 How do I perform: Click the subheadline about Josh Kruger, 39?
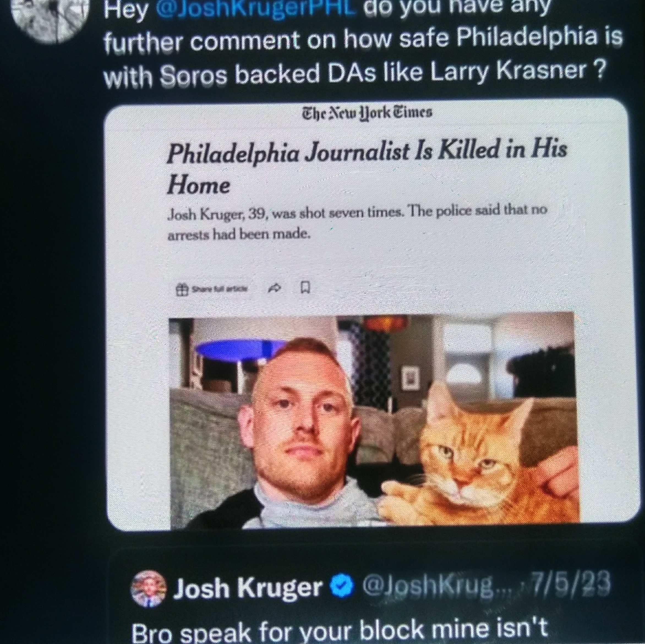click(x=357, y=223)
